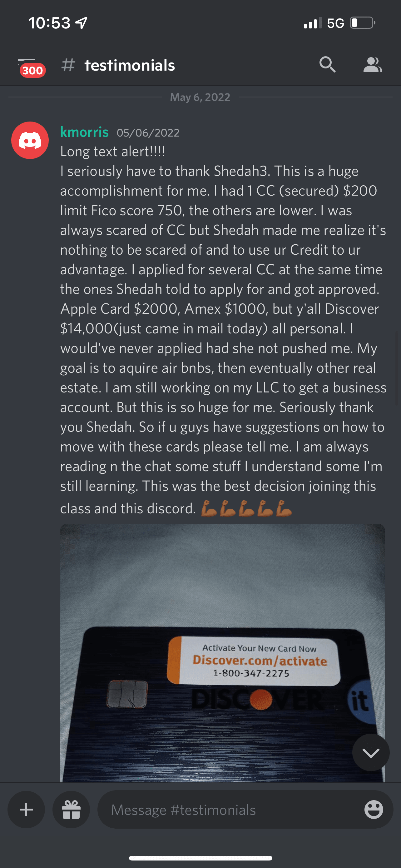This screenshot has height=868, width=401.
Task: Show the member list icon
Action: coord(373,65)
